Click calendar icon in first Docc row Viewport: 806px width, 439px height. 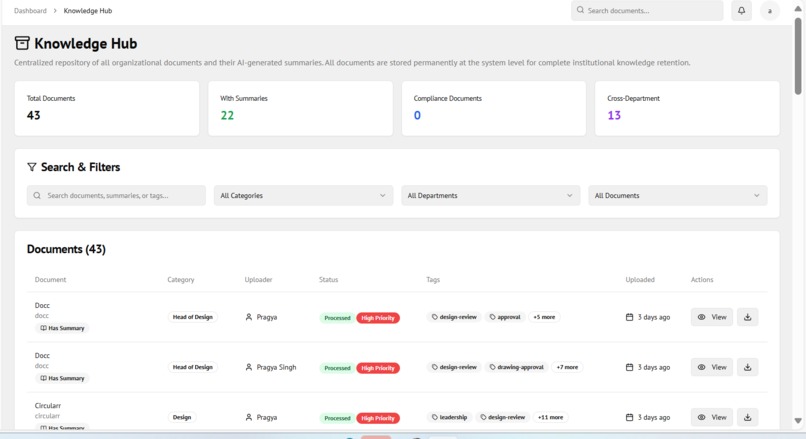pos(629,317)
